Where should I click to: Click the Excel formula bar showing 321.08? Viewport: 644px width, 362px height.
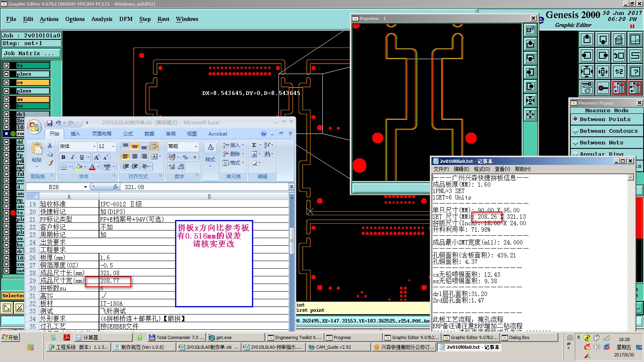pyautogui.click(x=205, y=187)
